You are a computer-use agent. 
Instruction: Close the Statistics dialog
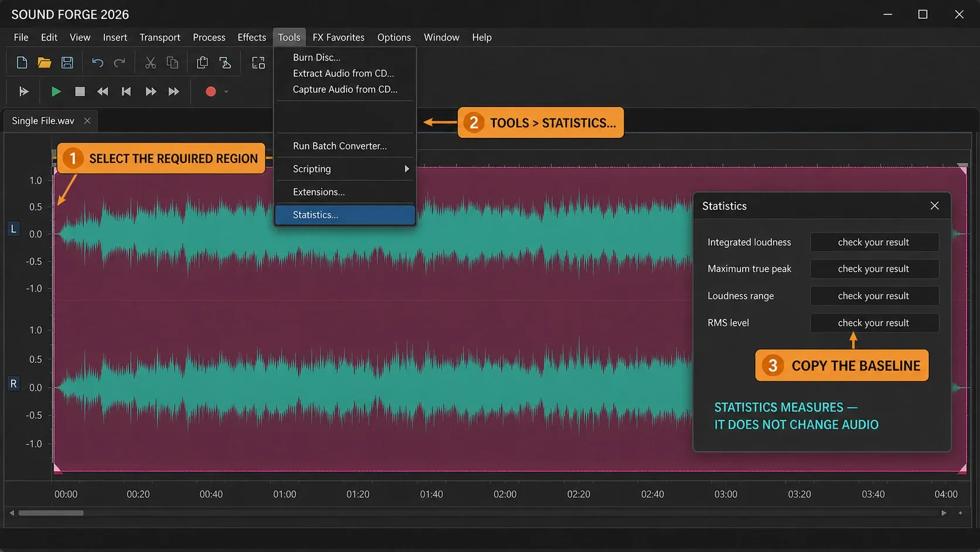(934, 206)
